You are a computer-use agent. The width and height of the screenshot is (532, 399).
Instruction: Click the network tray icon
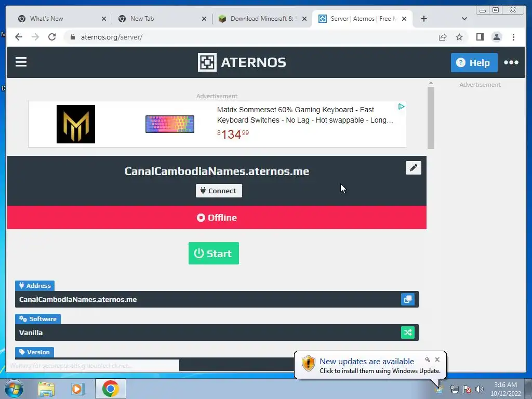[x=454, y=389]
